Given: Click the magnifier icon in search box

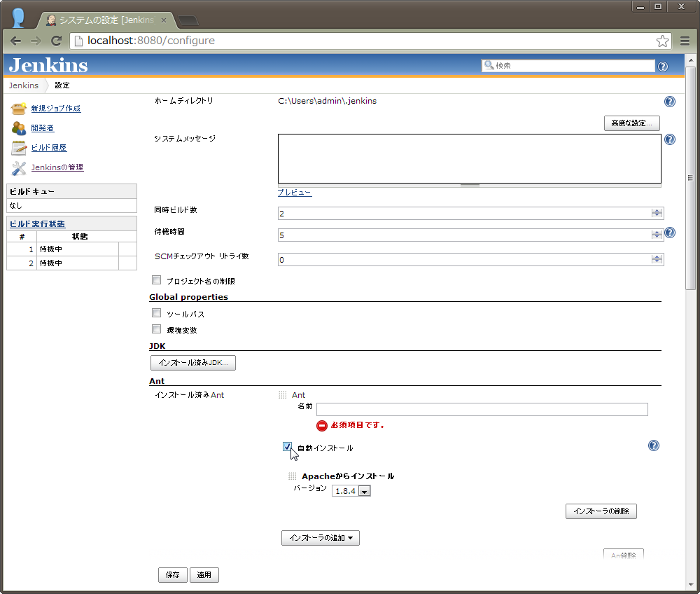Looking at the screenshot, I should click(x=489, y=65).
